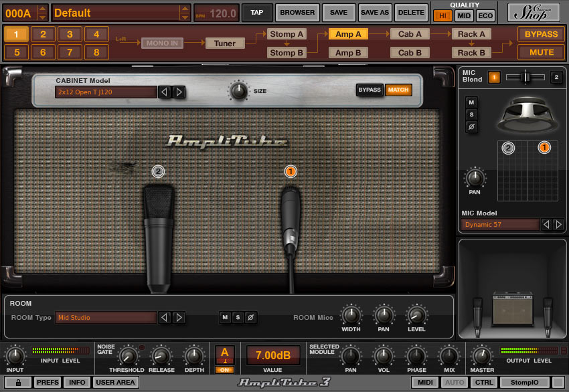Click the noise gate RELEASE knob
The image size is (569, 392).
(161, 356)
